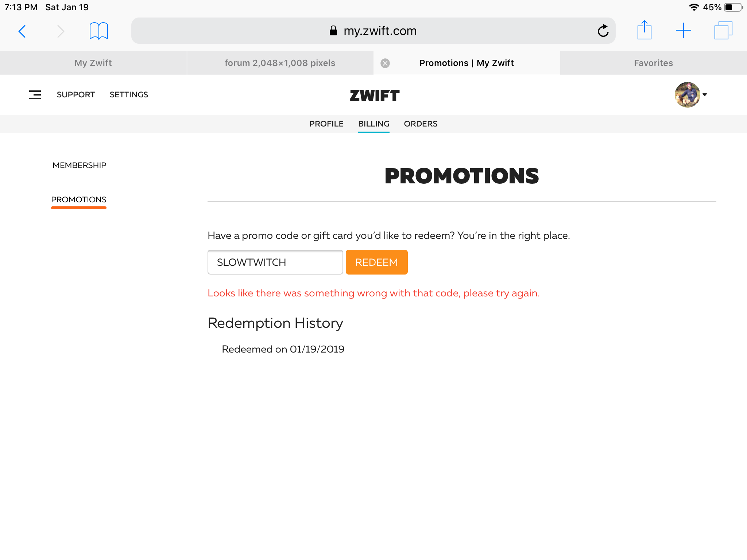Add a new tab with the plus icon
Viewport: 747px width, 560px height.
(683, 31)
